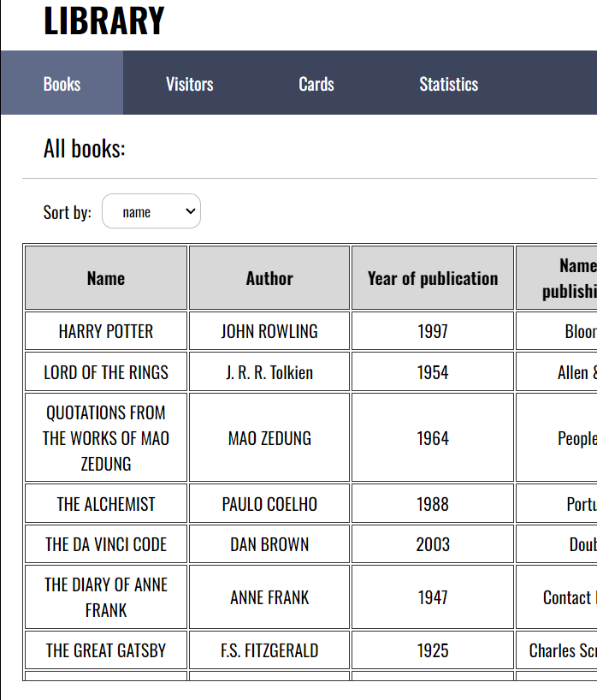Screen dimensions: 597x700
Task: Select the PAULO COELHO author cell
Action: 269,504
